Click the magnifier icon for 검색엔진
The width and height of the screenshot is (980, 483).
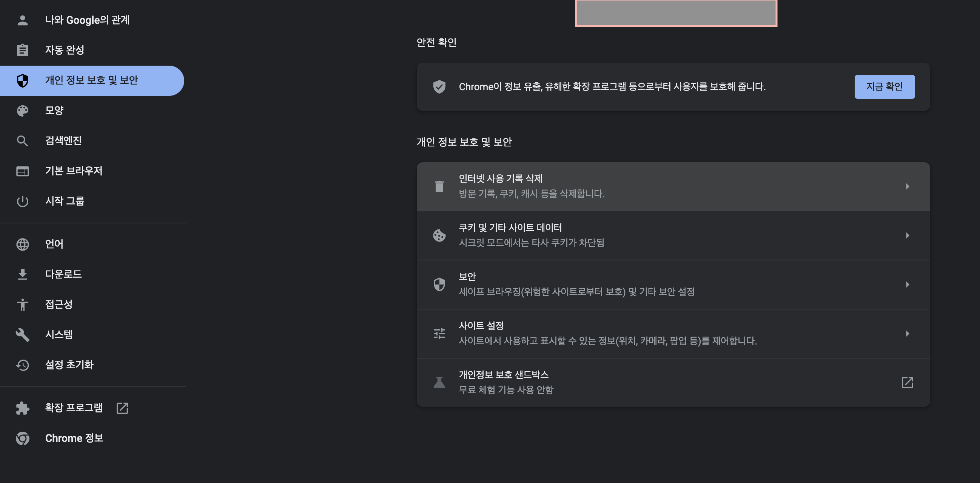point(22,141)
